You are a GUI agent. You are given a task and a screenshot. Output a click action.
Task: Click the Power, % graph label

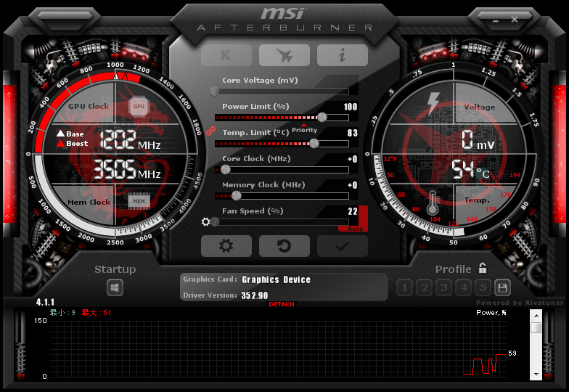(x=491, y=312)
